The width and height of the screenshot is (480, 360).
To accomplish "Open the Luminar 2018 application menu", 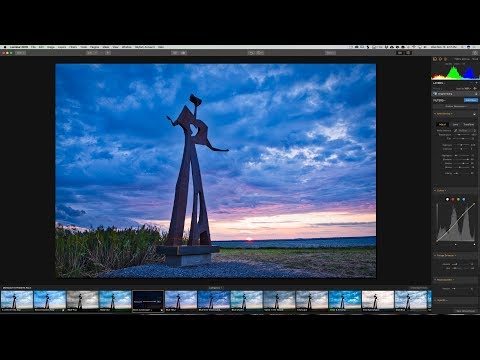I will tap(19, 47).
